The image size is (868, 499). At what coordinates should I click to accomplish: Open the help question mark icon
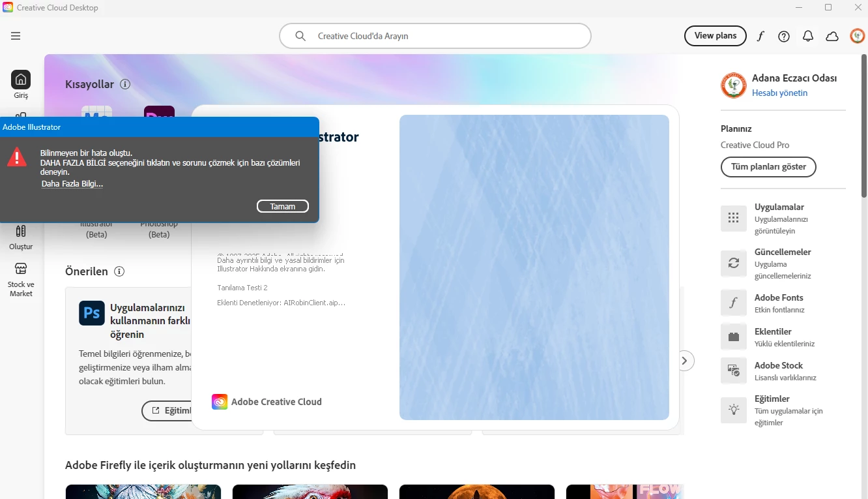click(784, 37)
